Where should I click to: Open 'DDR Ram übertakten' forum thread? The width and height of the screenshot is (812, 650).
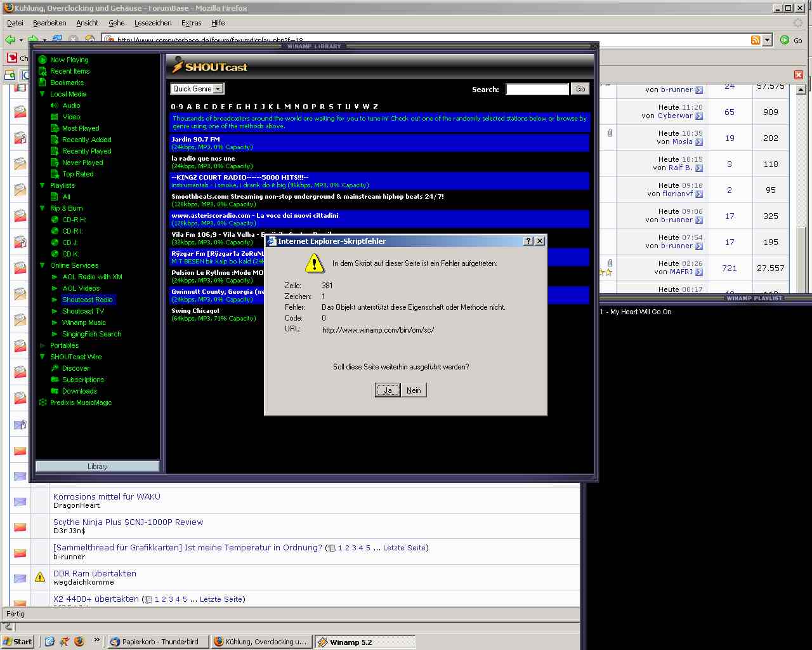coord(95,573)
